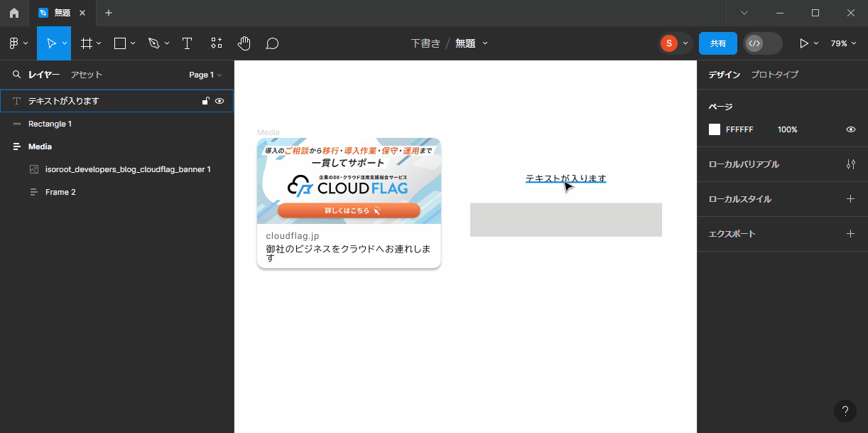Screen dimensions: 868x433
Task: Click the Media frame layer icon
Action: pos(17,146)
